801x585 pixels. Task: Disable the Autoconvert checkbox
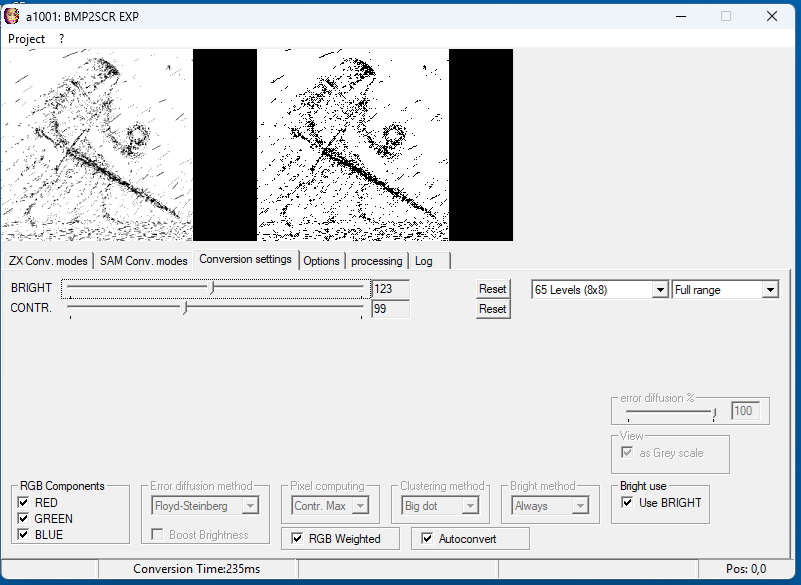click(x=427, y=539)
